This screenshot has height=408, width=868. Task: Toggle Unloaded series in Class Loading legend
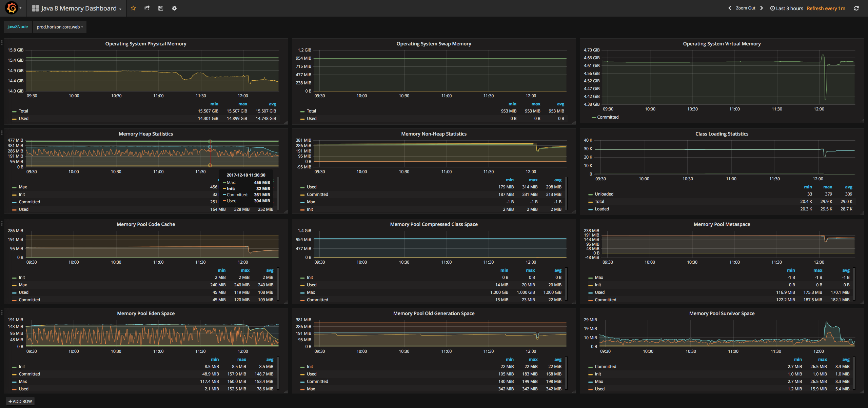coord(604,194)
